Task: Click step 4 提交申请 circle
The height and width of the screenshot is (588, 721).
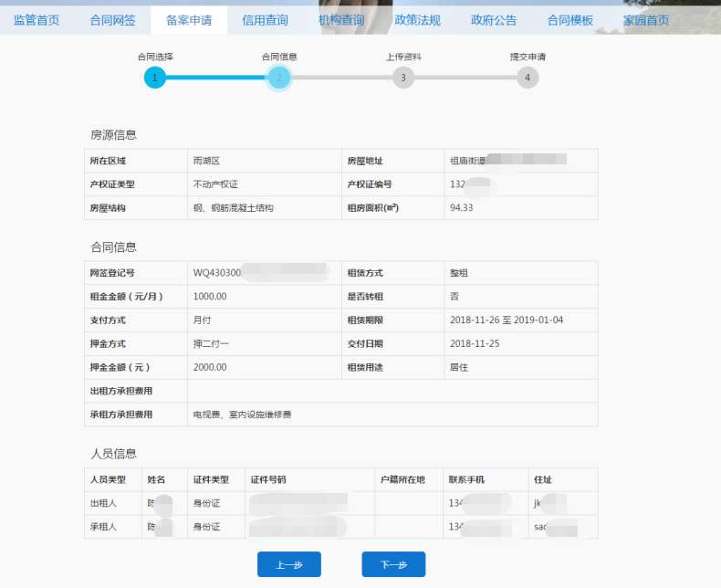Action: click(x=527, y=78)
